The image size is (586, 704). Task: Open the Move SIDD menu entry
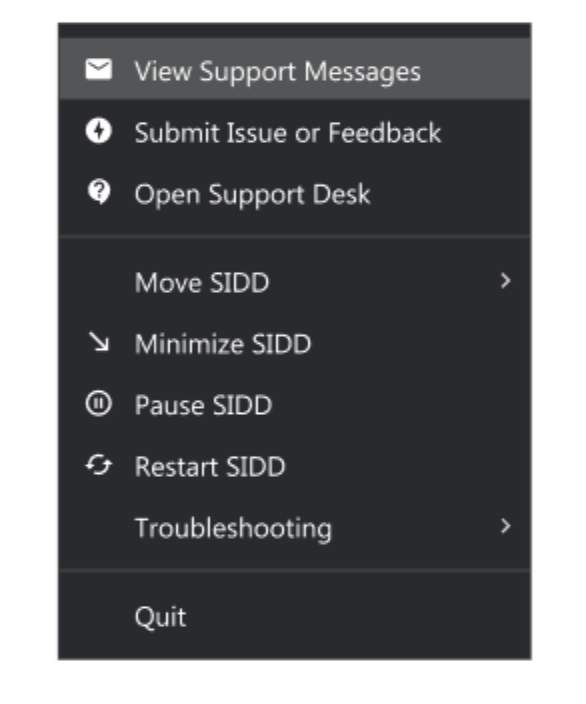pos(295,282)
